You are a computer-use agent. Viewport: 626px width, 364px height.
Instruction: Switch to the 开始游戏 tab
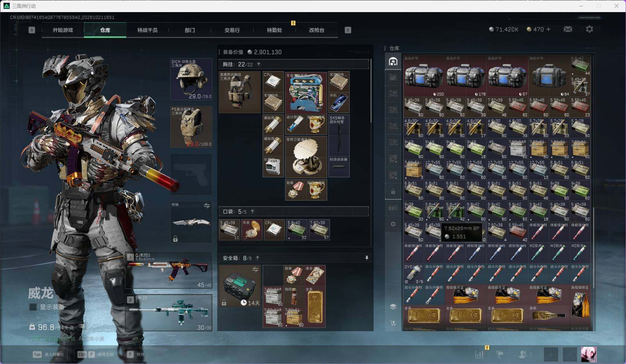[63, 30]
